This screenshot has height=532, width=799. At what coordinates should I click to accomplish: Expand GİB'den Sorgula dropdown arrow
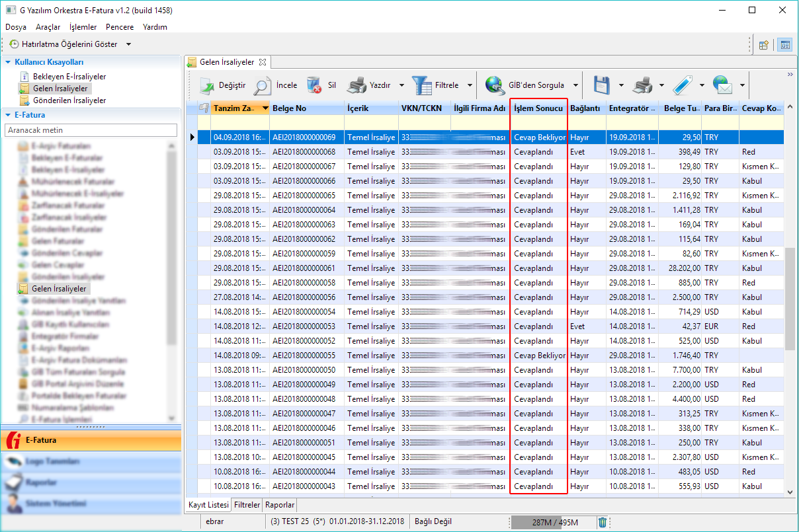(x=575, y=85)
